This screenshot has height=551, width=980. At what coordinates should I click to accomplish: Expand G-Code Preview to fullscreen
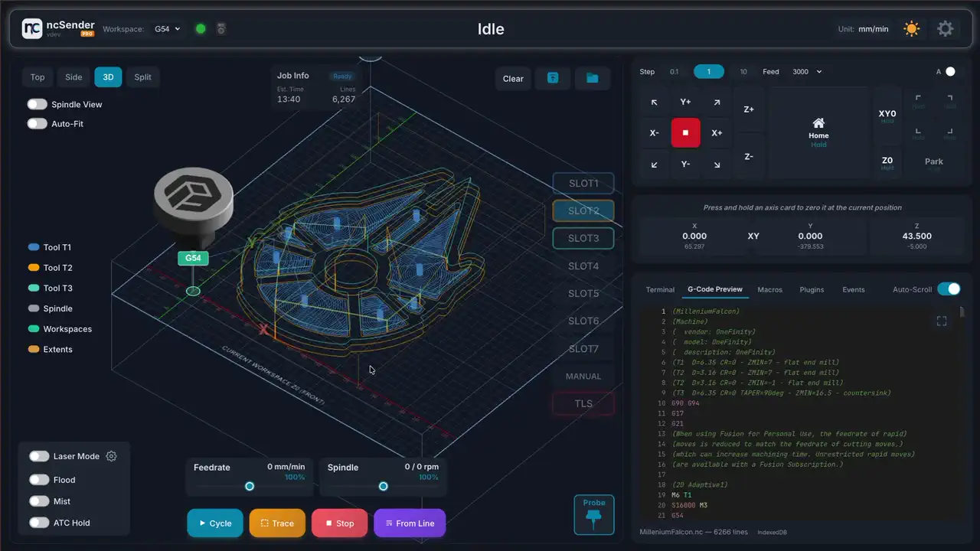[942, 321]
